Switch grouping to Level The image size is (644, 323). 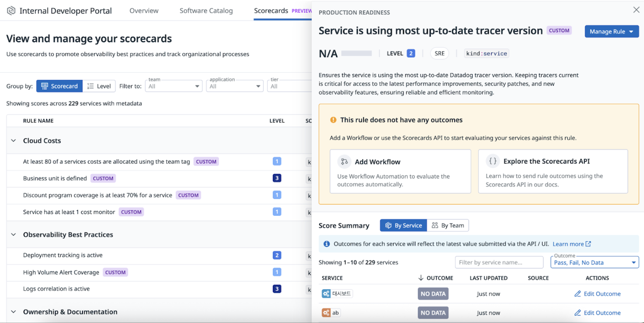[x=99, y=86]
